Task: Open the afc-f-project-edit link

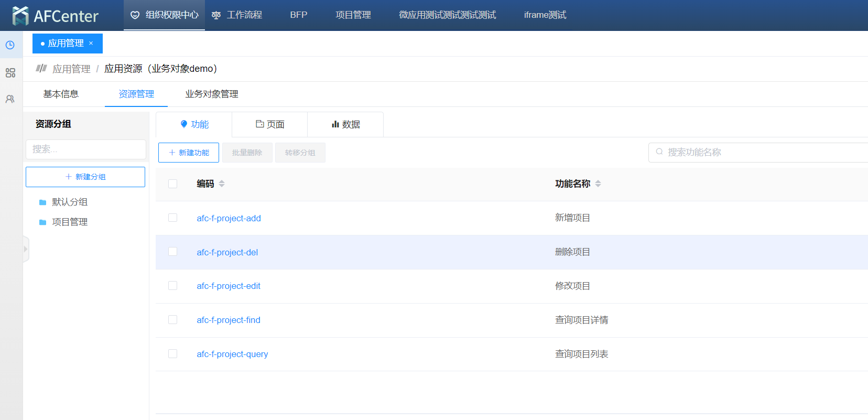Action: point(229,286)
